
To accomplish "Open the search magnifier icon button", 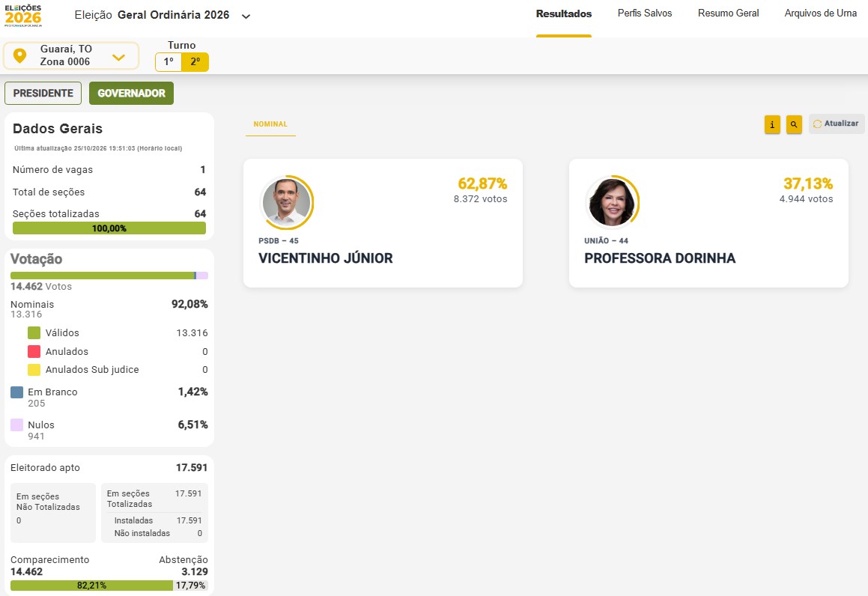I will pyautogui.click(x=794, y=124).
